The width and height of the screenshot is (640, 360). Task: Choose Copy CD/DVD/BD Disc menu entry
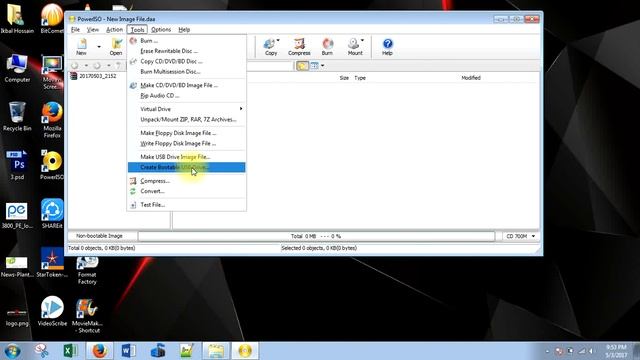tap(187, 61)
